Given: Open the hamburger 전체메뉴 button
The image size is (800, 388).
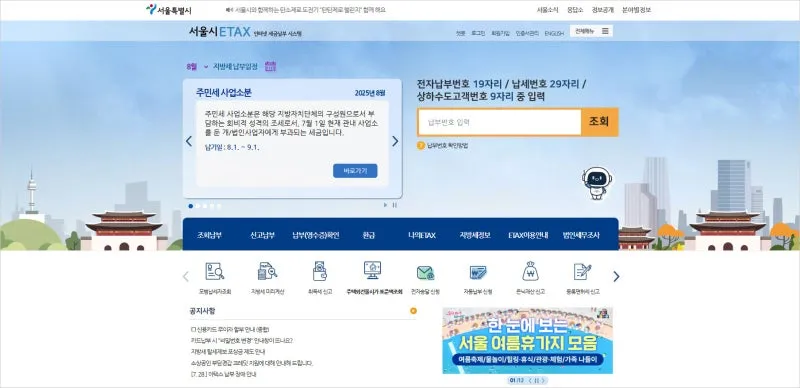Looking at the screenshot, I should click(591, 31).
